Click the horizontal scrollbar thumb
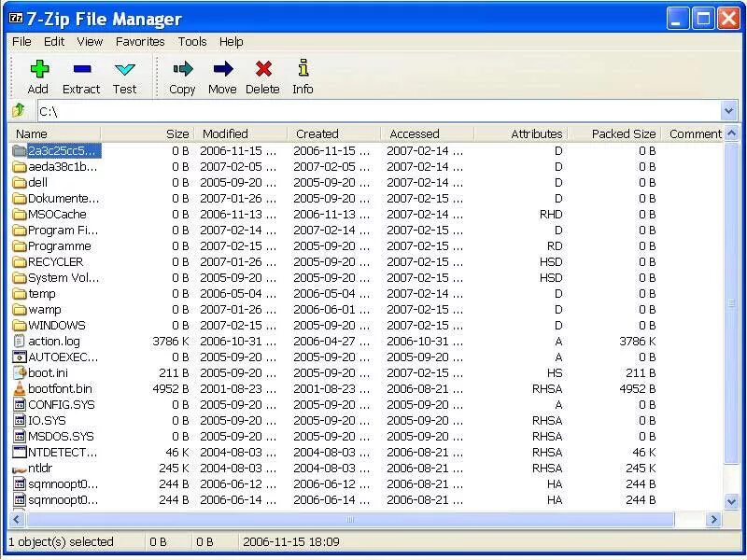The image size is (747, 560). point(350,520)
